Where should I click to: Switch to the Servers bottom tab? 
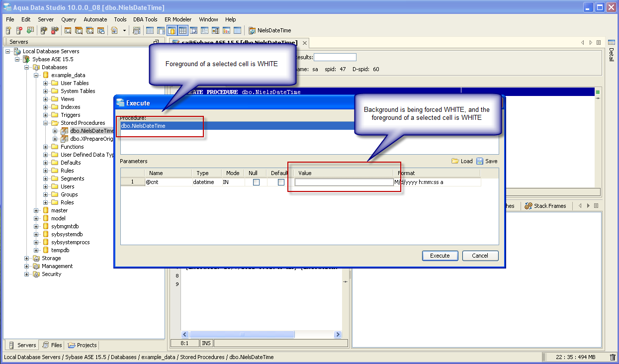(x=22, y=345)
